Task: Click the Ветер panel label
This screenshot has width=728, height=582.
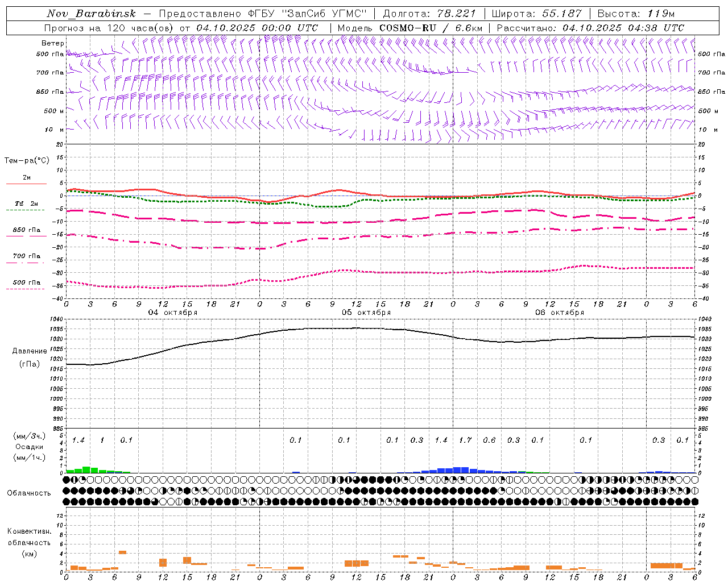Action: (53, 43)
